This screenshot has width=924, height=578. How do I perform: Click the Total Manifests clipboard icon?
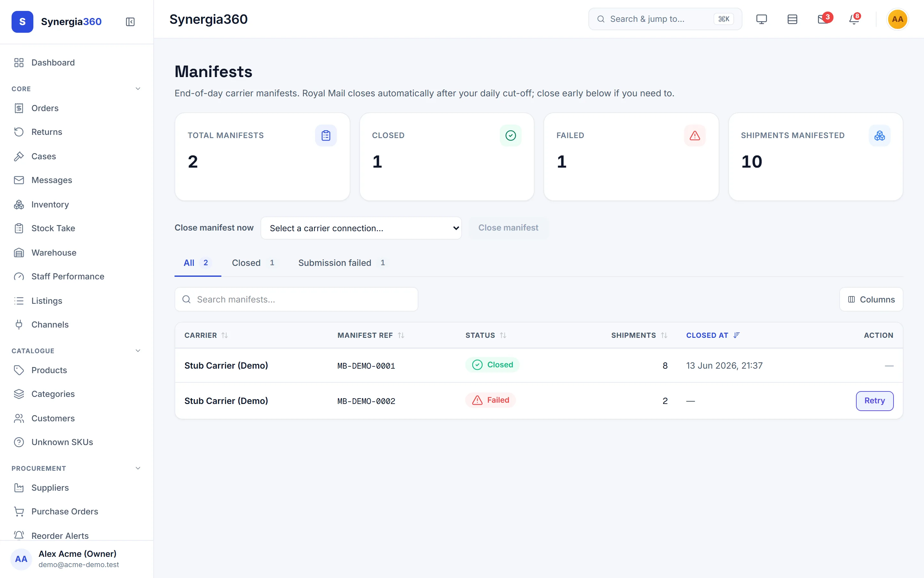[x=326, y=135]
